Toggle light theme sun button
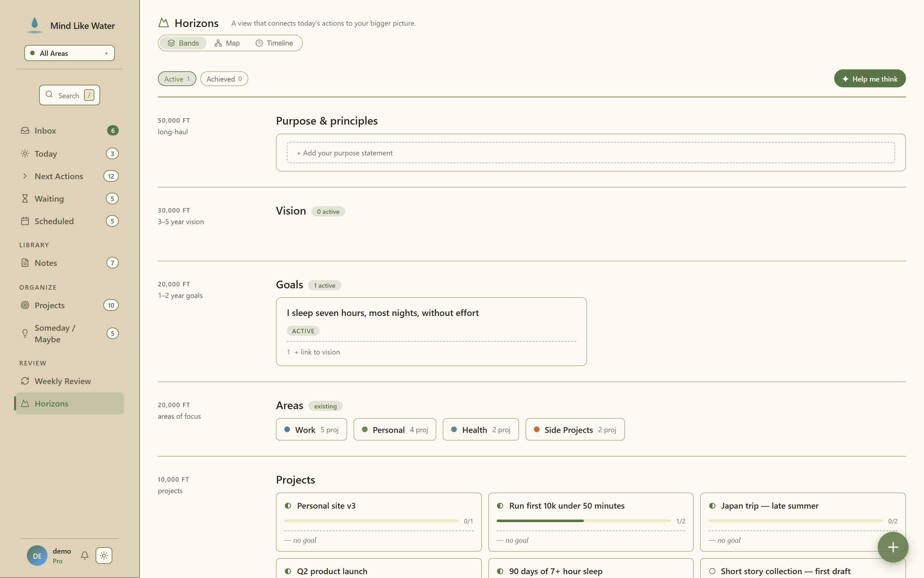924x578 pixels. pyautogui.click(x=104, y=556)
